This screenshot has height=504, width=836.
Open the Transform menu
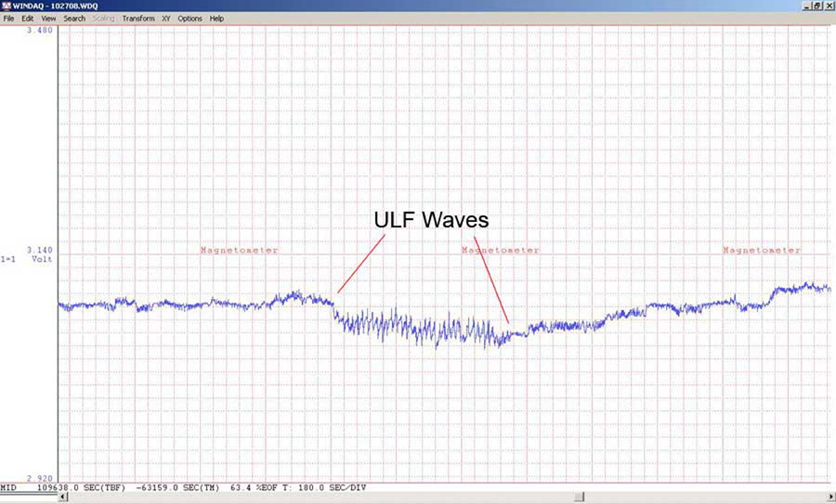138,19
